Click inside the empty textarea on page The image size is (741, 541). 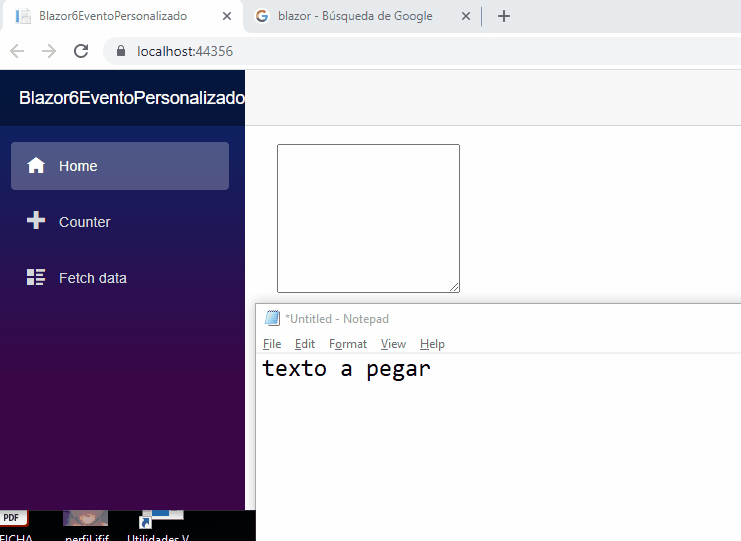[368, 218]
